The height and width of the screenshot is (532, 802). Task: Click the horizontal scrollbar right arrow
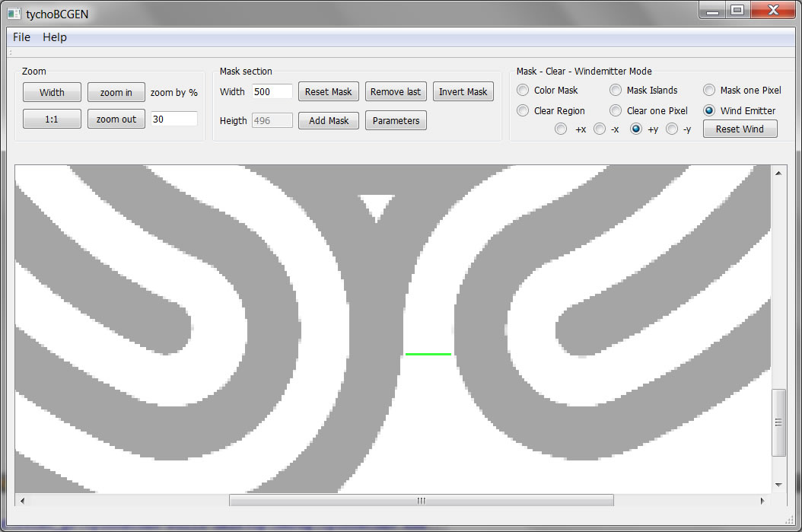click(x=762, y=500)
